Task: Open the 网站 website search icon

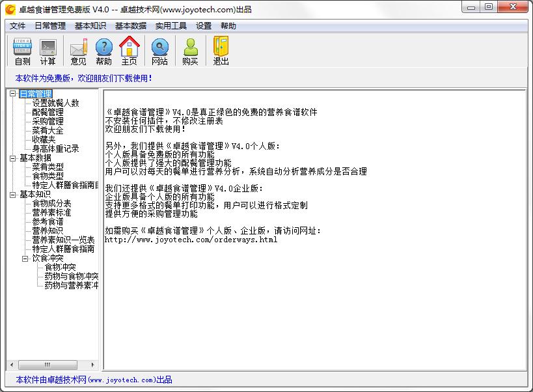Action: 159,51
